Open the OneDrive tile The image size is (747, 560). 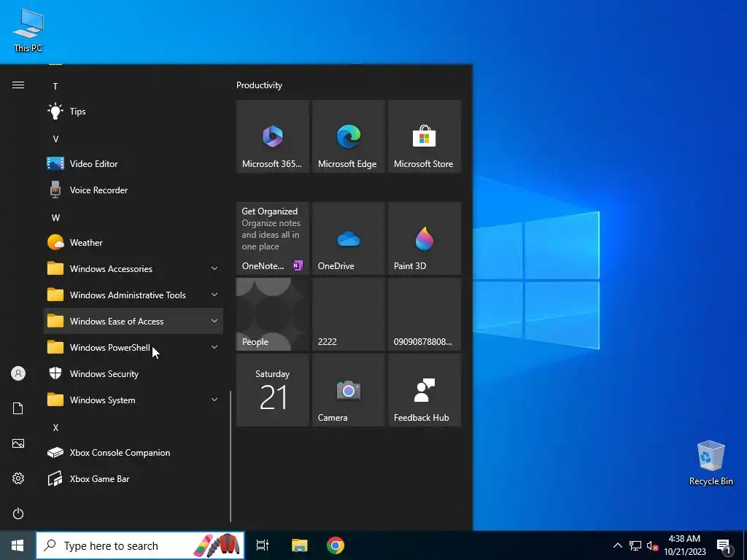pos(348,238)
